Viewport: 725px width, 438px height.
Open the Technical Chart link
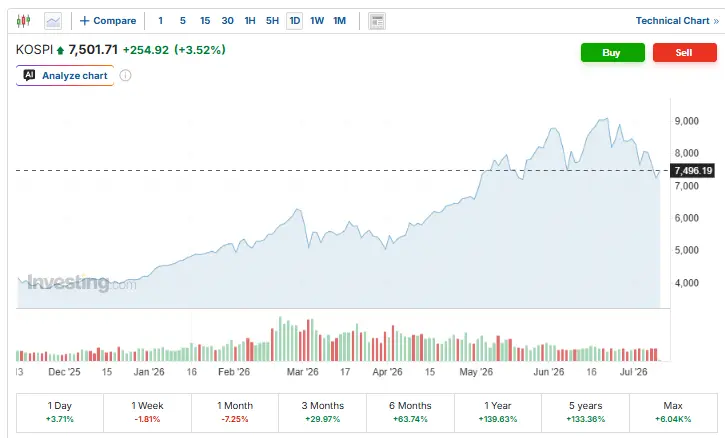pyautogui.click(x=677, y=21)
